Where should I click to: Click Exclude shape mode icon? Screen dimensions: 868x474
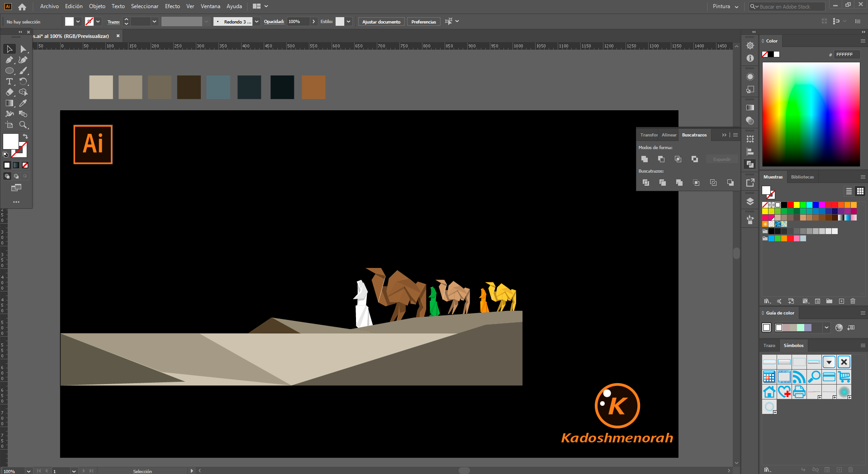click(695, 159)
